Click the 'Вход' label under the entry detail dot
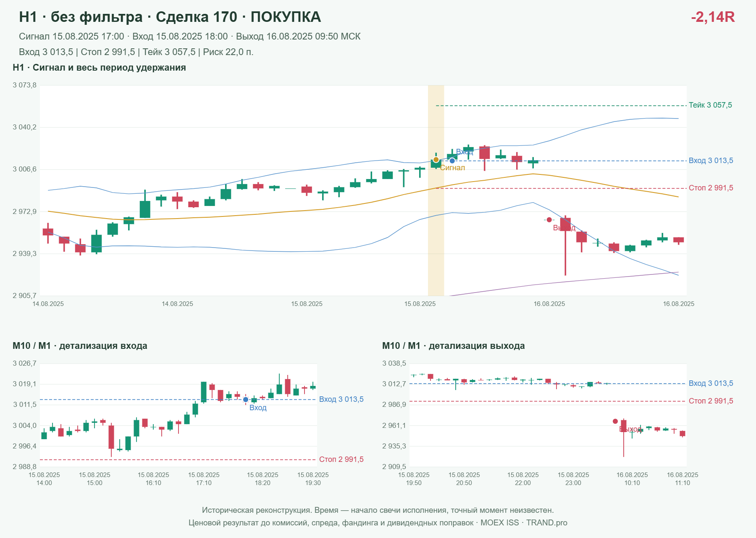The width and height of the screenshot is (756, 538). pos(258,408)
